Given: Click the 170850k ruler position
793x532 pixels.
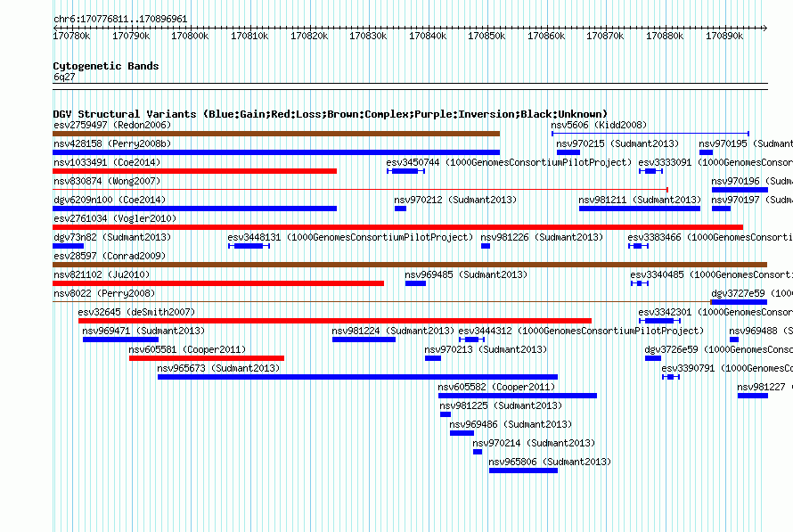Looking at the screenshot, I should point(486,36).
